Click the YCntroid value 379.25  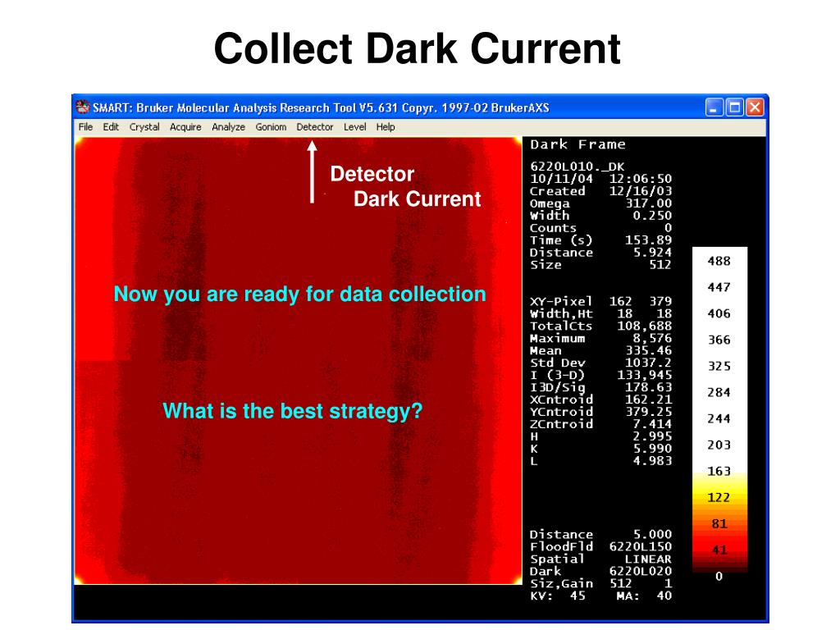649,412
